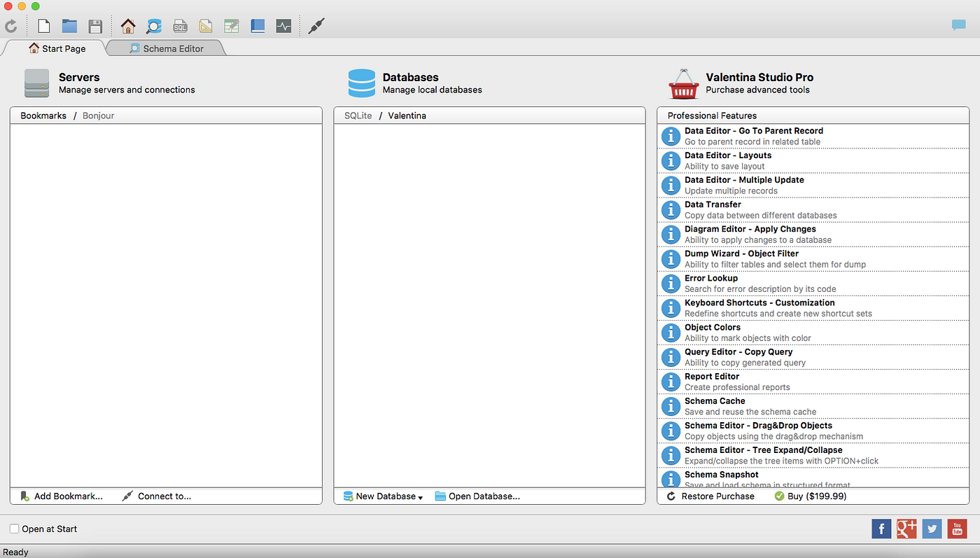This screenshot has height=558, width=980.
Task: Open the chat bubble icon at top right
Action: 958,25
